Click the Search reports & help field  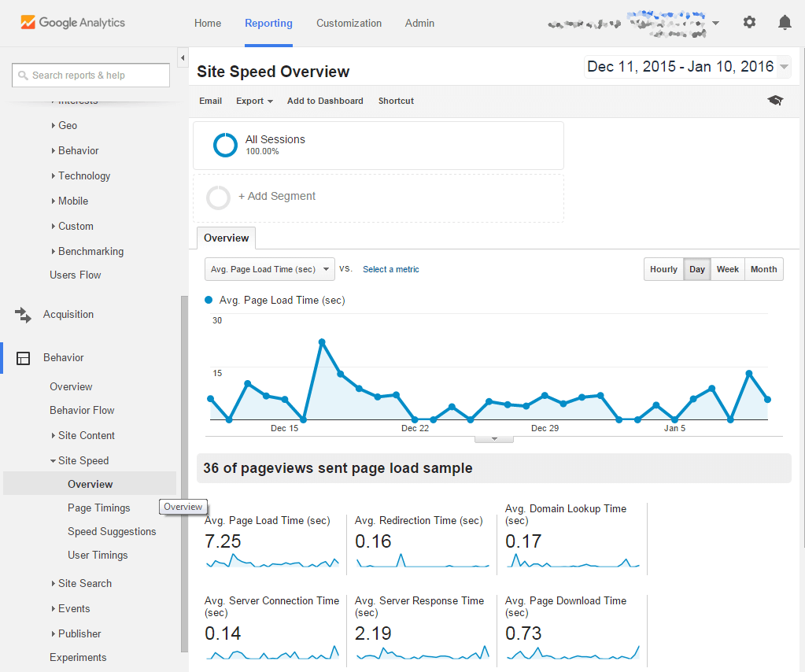91,76
